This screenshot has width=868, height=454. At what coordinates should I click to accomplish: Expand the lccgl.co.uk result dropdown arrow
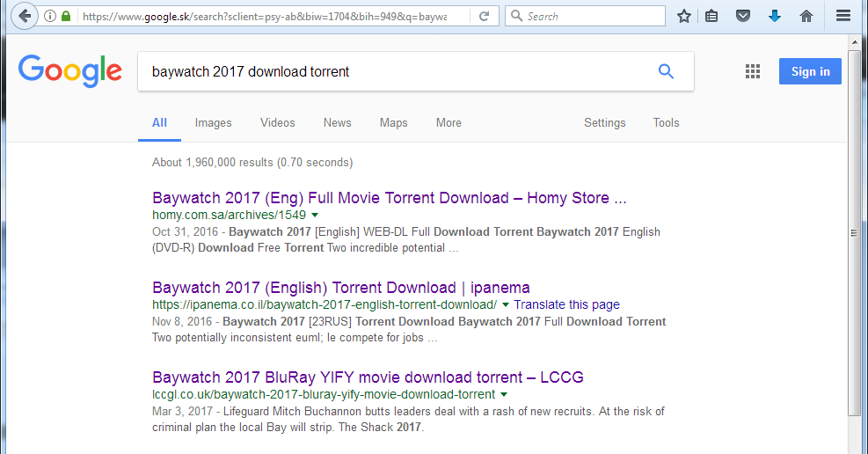pyautogui.click(x=504, y=395)
